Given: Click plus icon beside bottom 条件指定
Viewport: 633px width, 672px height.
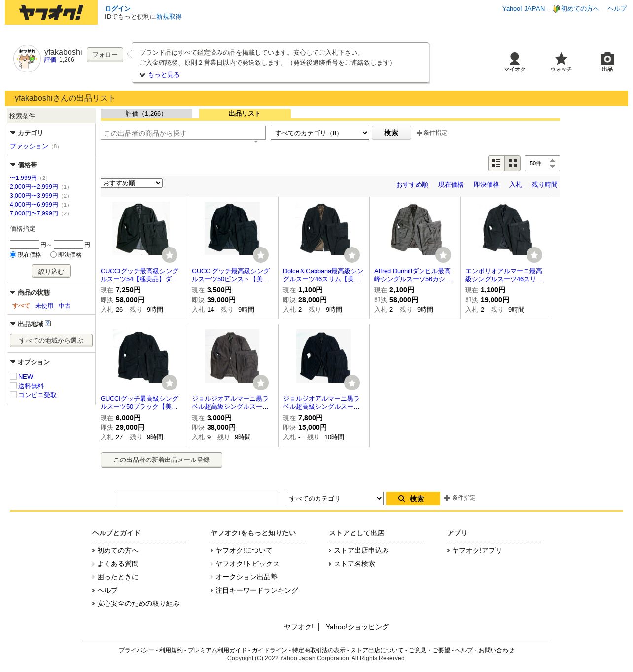Looking at the screenshot, I should 447,498.
